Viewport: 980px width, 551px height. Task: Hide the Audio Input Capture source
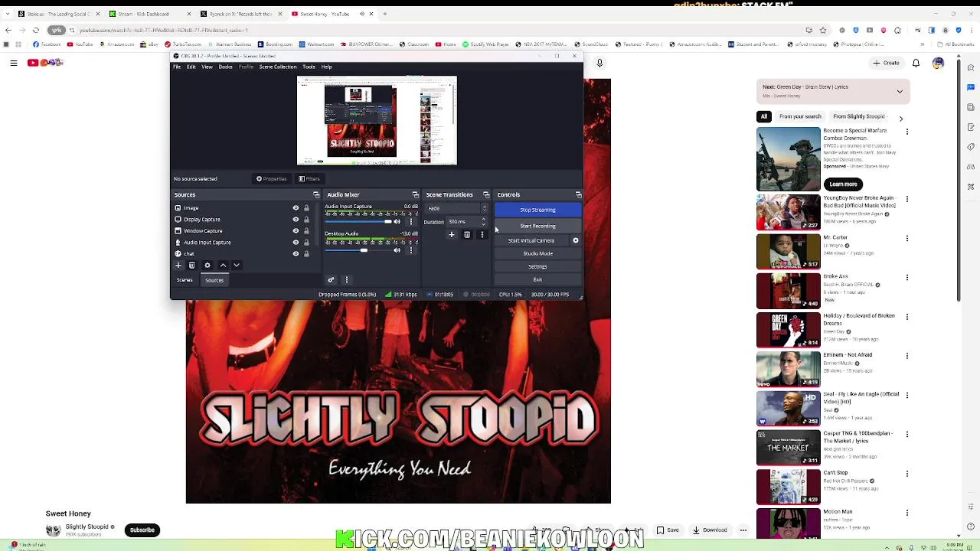tap(296, 243)
